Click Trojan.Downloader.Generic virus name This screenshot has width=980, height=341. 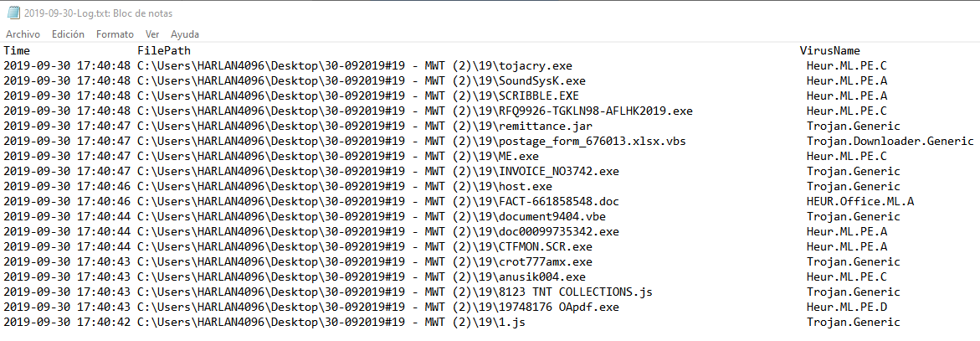point(890,141)
